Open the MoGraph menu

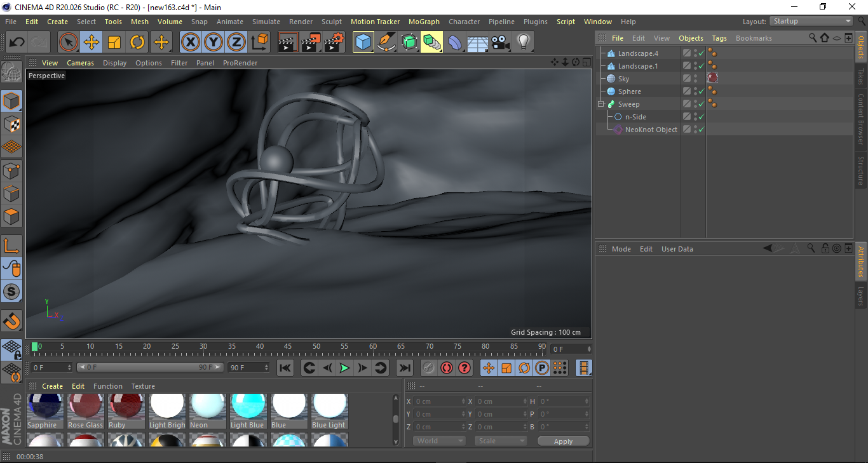pyautogui.click(x=424, y=22)
